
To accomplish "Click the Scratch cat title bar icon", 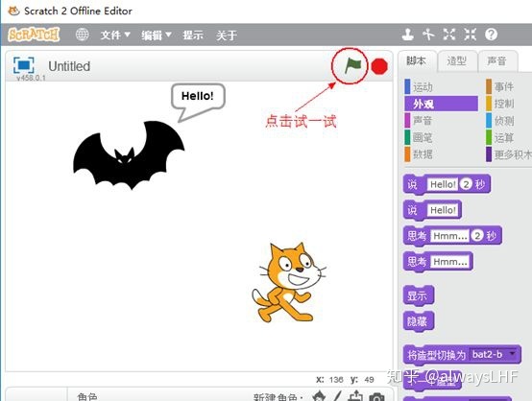I will (x=13, y=11).
